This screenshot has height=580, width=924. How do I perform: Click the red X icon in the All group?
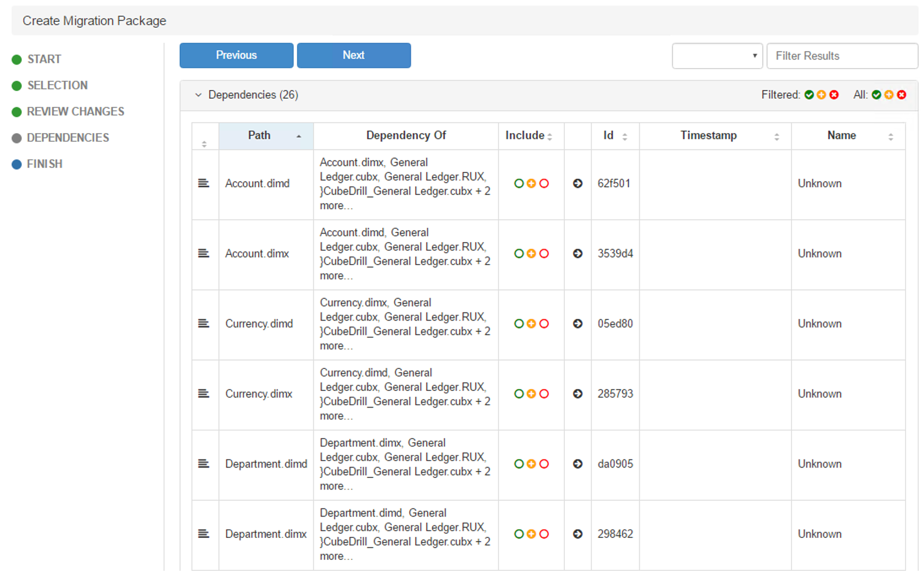point(902,95)
